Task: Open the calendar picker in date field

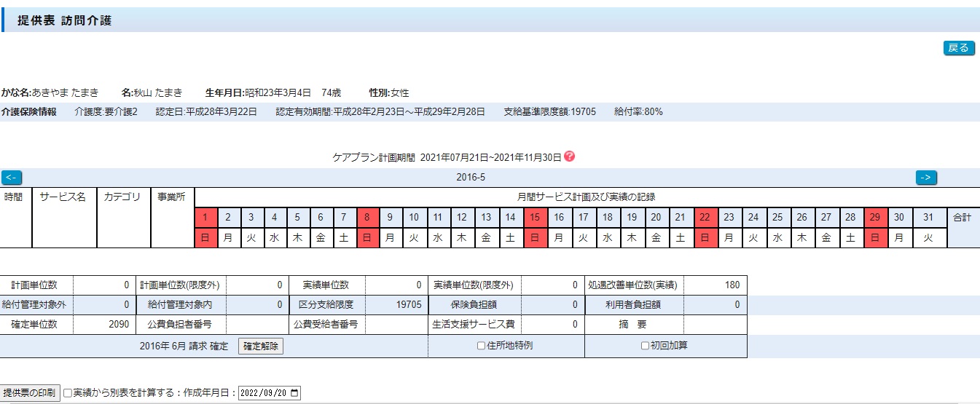Action: [294, 393]
